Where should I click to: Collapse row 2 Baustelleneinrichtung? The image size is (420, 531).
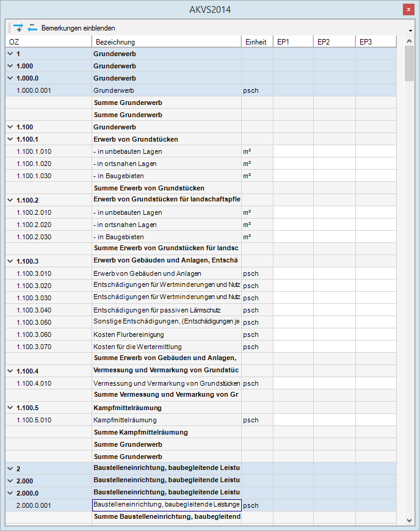pos(10,469)
